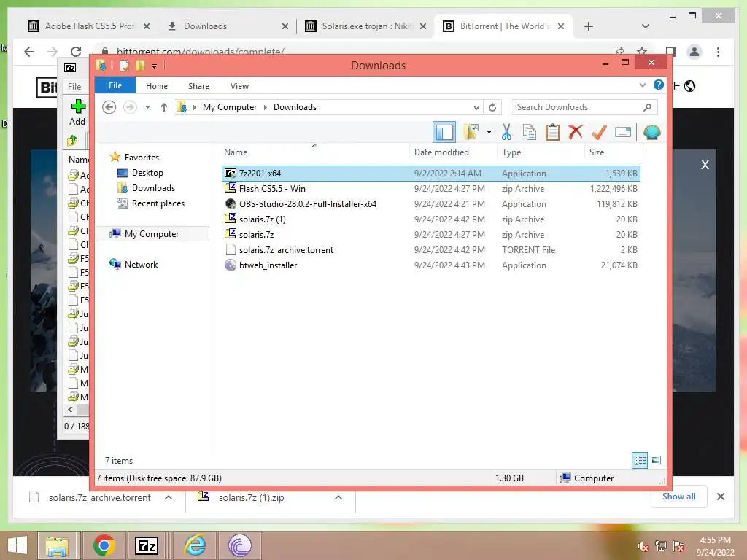Switch to the Solaris.exe trojan browser tab
Viewport: 747px width, 560px height.
click(366, 26)
